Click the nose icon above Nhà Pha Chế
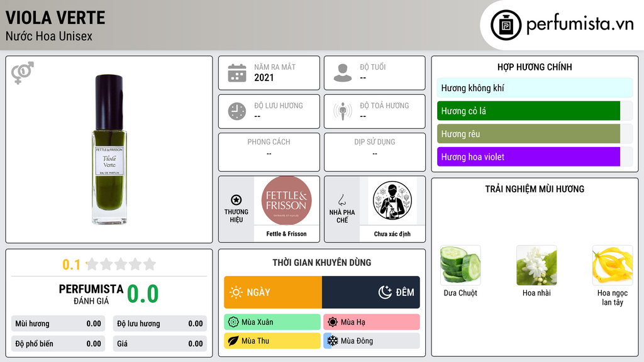This screenshot has width=644, height=362. click(x=341, y=200)
